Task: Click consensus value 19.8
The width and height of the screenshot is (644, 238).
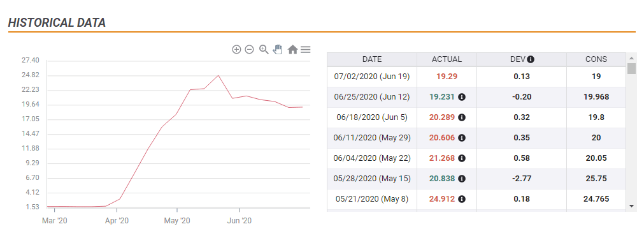Action: click(x=596, y=117)
